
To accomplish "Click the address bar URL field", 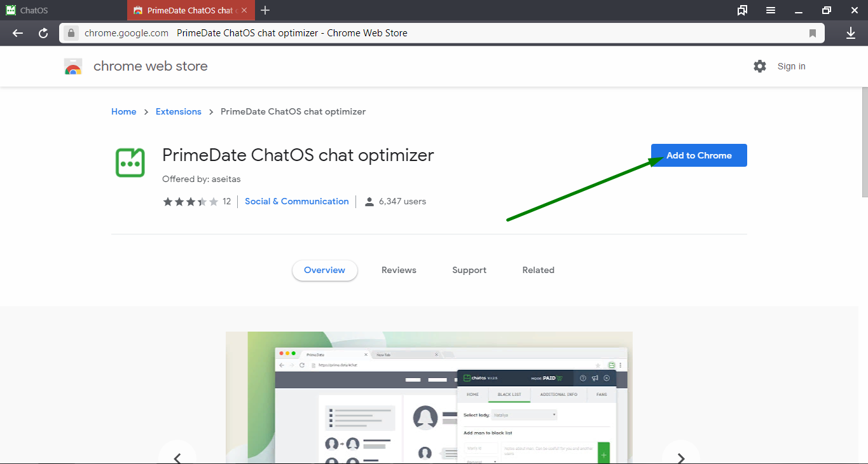I will pyautogui.click(x=442, y=33).
